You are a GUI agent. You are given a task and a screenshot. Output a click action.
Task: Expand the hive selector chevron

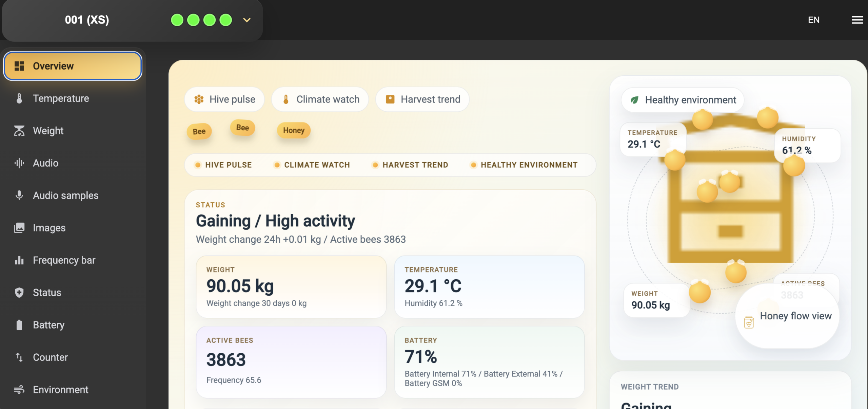coord(247,20)
